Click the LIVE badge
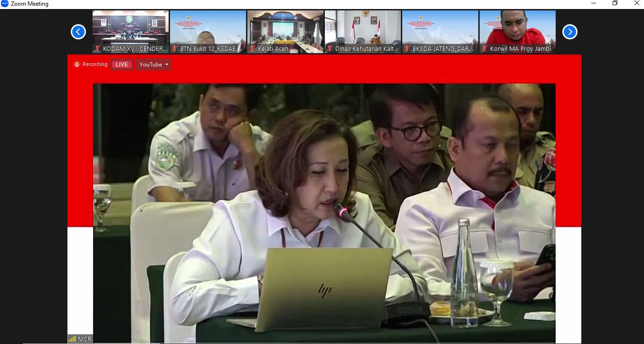Screen dimensions: 644x344 (122, 65)
